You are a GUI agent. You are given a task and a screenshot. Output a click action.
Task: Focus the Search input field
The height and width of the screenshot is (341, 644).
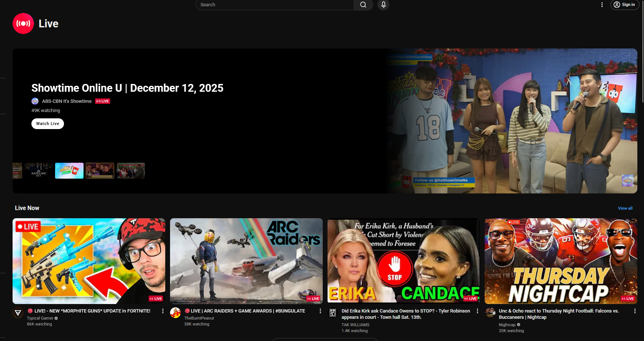click(x=275, y=5)
